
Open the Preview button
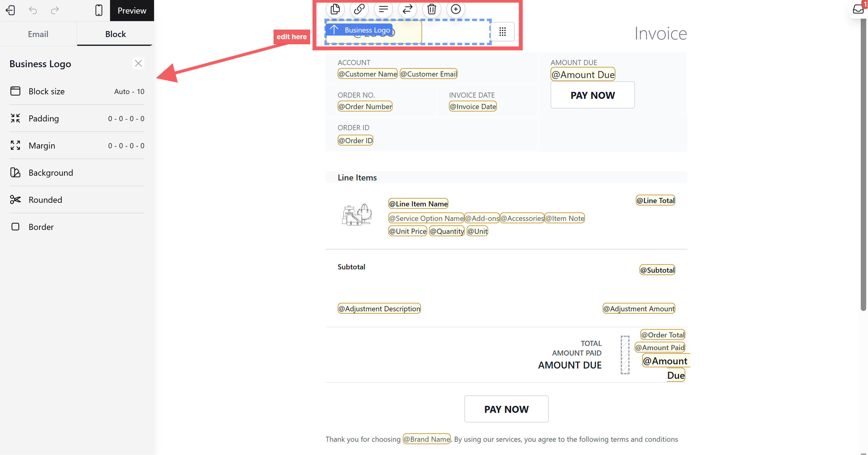pyautogui.click(x=132, y=11)
